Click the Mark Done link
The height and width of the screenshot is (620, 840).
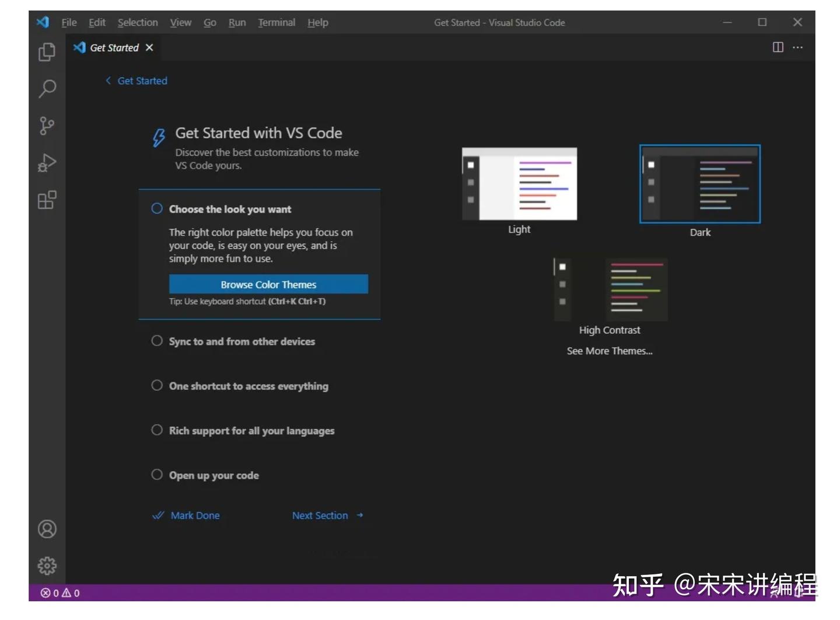tap(195, 515)
